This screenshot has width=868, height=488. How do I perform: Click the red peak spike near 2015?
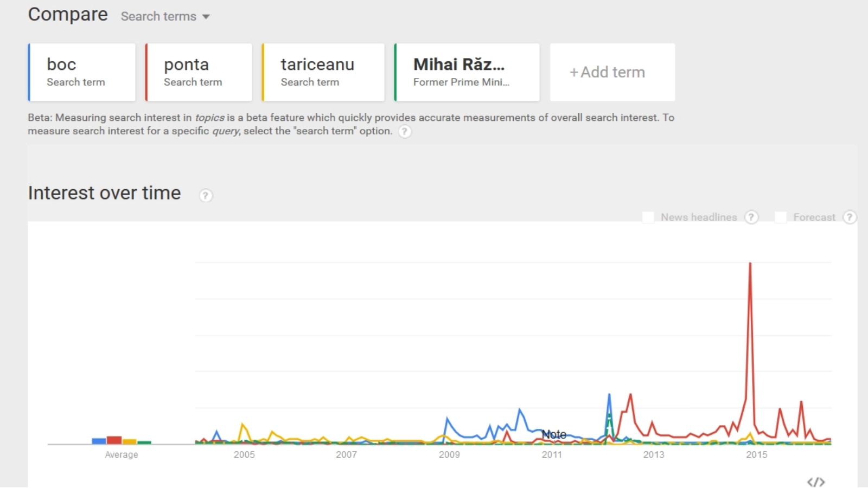[x=750, y=266]
